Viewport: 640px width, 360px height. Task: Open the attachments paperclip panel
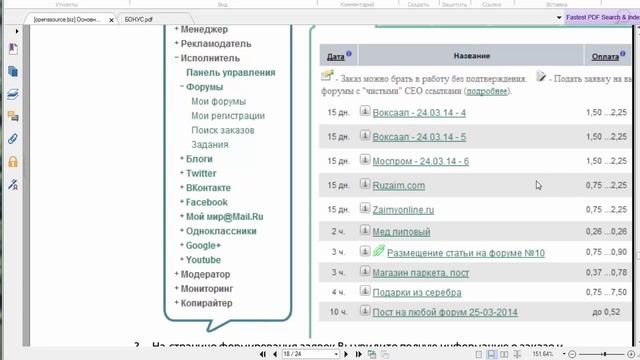13,139
